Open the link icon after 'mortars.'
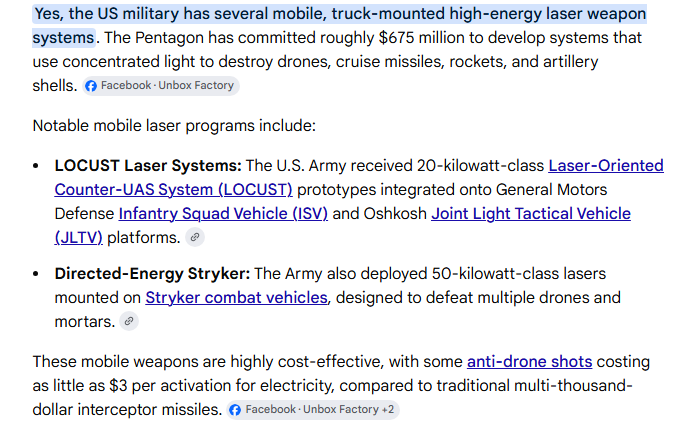This screenshot has width=675, height=440. 129,321
